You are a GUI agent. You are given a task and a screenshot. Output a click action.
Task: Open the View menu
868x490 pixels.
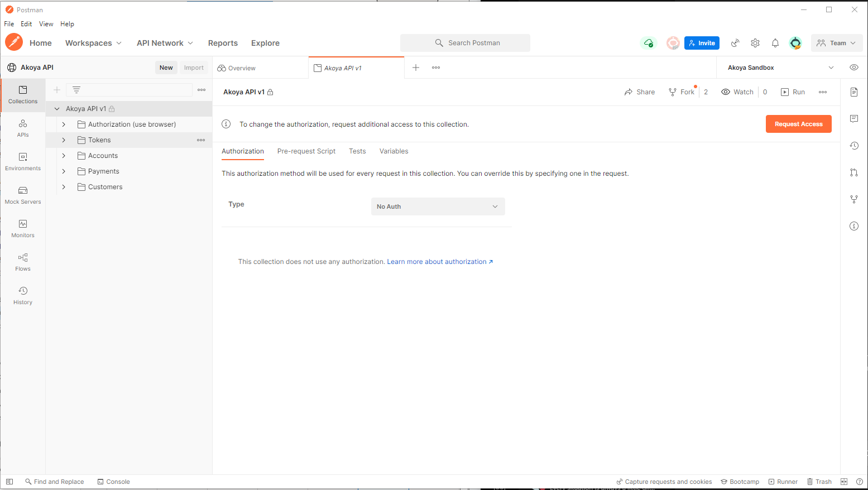(x=46, y=24)
